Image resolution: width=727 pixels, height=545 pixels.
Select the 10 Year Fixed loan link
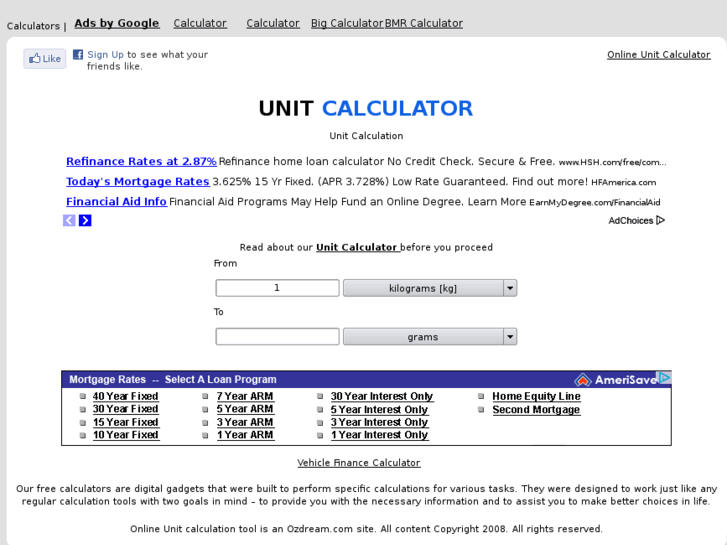click(126, 435)
